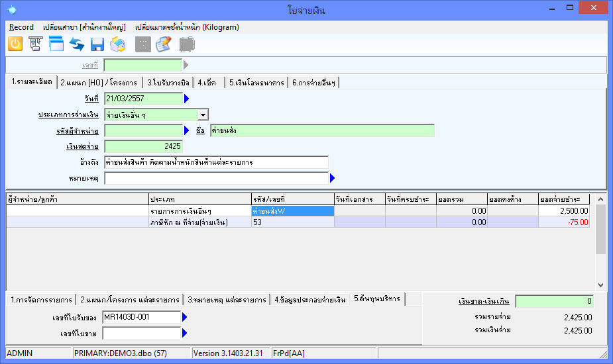Click the floppy disk save icon
The width and height of the screenshot is (613, 364).
[x=97, y=44]
